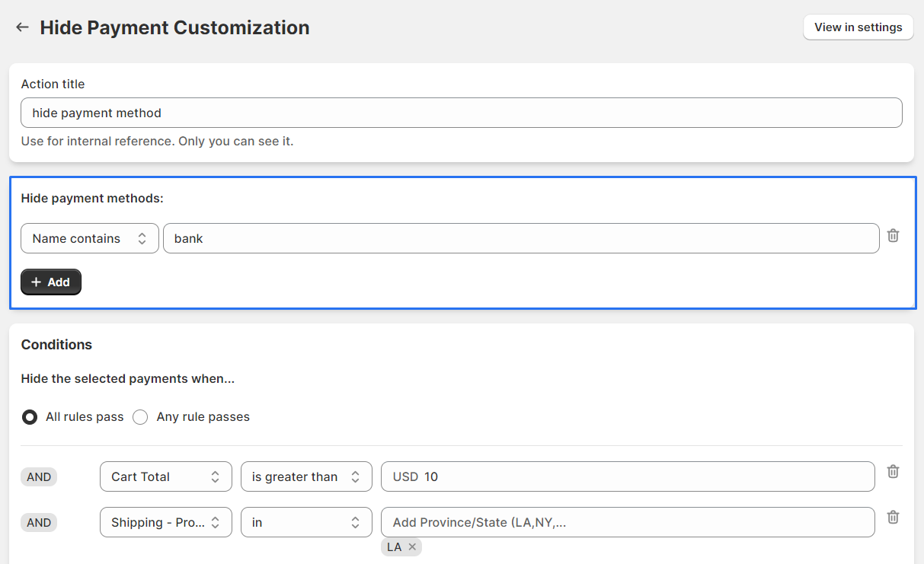Add a new payment method rule
This screenshot has height=564, width=924.
(50, 282)
